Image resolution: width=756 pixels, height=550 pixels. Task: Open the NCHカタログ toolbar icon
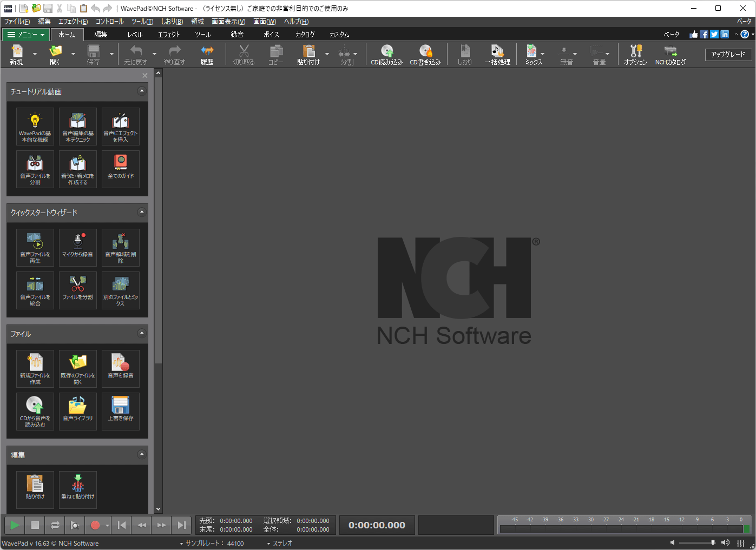670,55
